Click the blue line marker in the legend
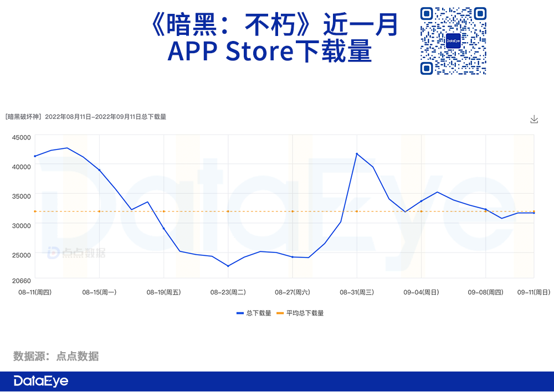Viewport: 554px width, 392px height. click(x=240, y=313)
